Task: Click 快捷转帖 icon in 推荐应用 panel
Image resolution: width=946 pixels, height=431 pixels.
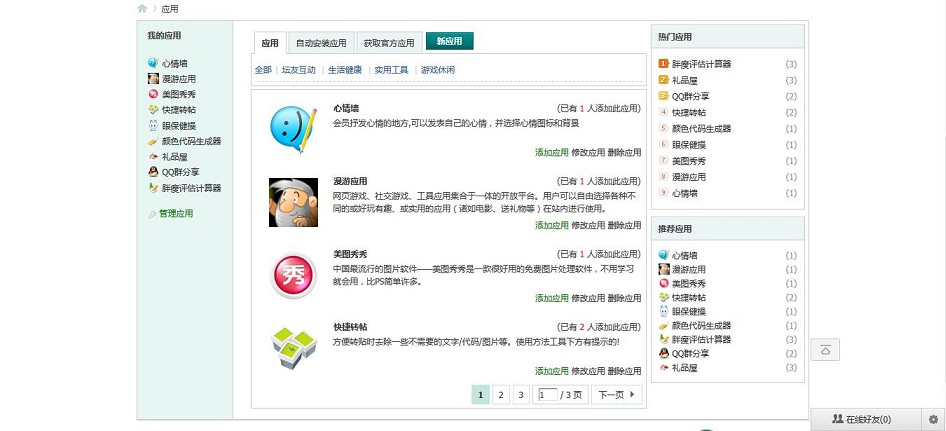Action: (x=664, y=297)
